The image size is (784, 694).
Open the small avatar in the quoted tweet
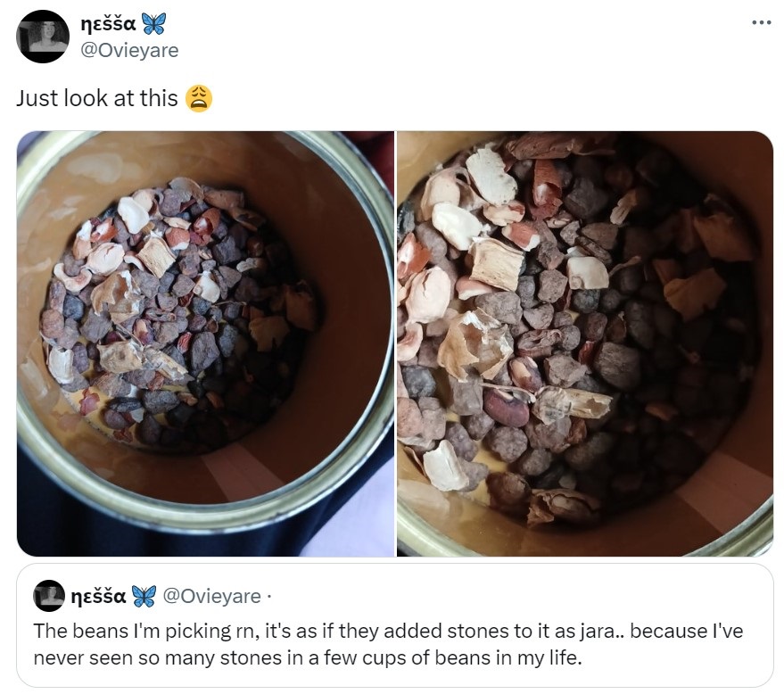coord(49,596)
